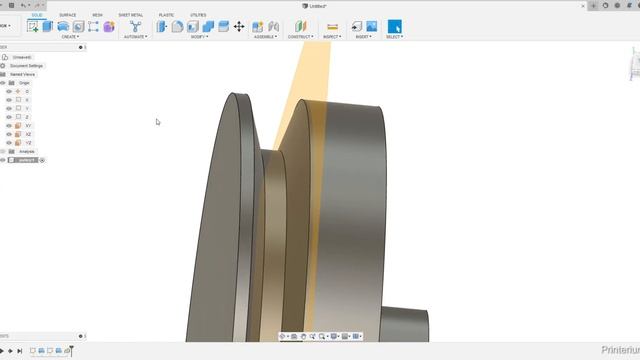Select the Combine tool icon
640x360 pixels.
208,27
